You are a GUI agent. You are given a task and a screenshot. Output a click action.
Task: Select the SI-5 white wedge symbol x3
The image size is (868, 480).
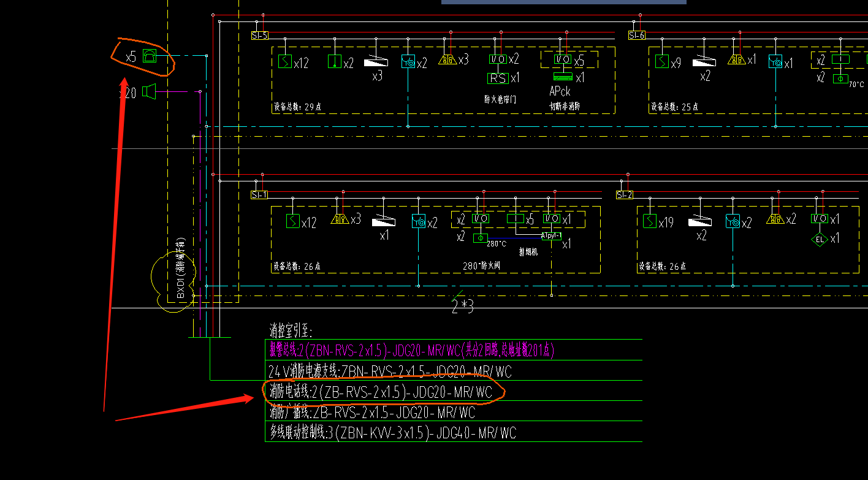(376, 62)
